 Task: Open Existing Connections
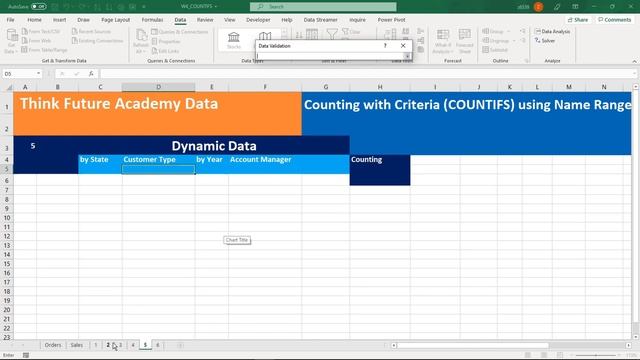[x=97, y=40]
